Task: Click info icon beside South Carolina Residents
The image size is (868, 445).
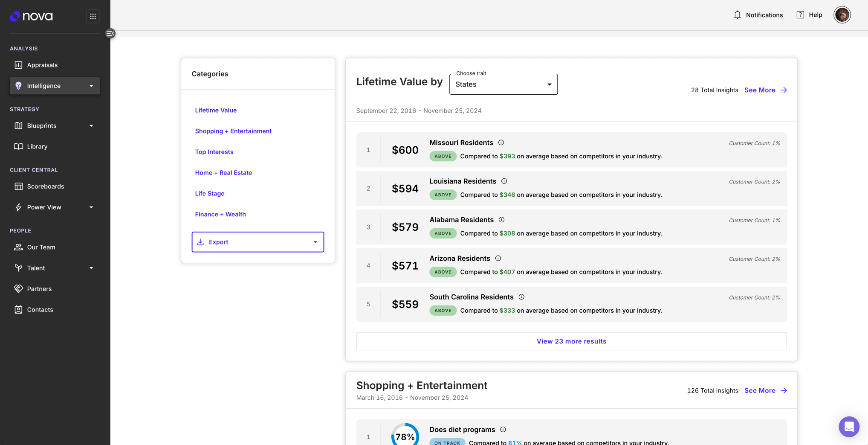Action: point(521,297)
